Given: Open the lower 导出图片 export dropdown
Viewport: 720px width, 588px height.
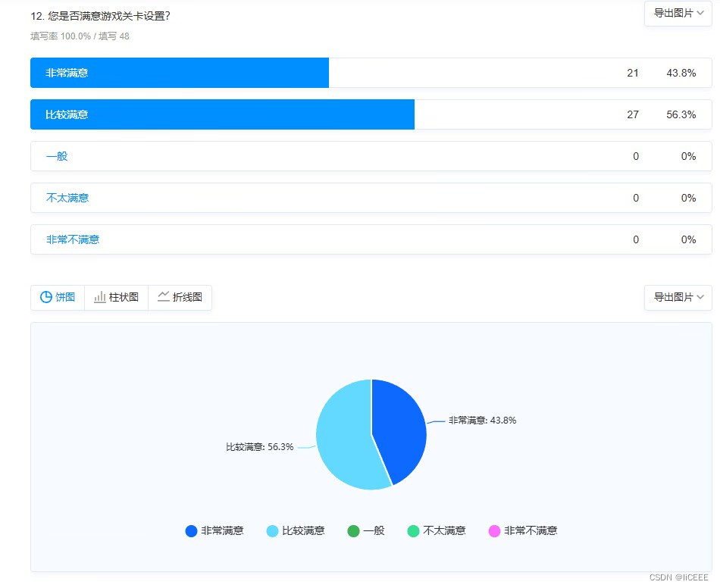Looking at the screenshot, I should coord(677,297).
